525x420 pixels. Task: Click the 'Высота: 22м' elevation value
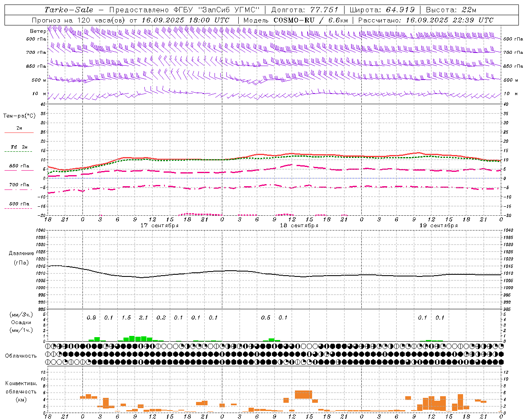pyautogui.click(x=451, y=10)
